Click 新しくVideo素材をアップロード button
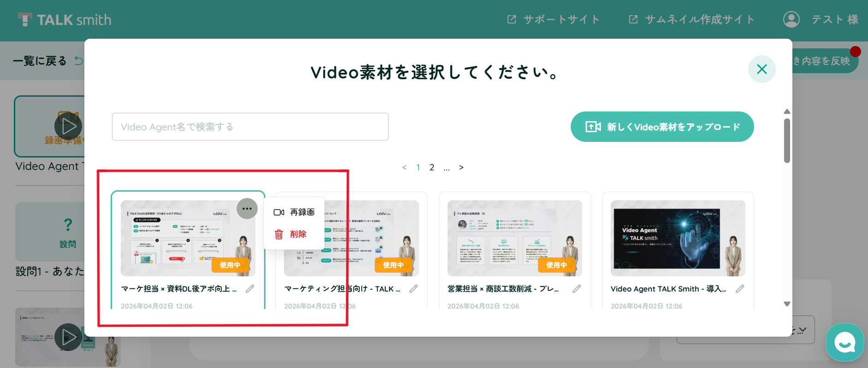Image resolution: width=868 pixels, height=368 pixels. [x=662, y=127]
